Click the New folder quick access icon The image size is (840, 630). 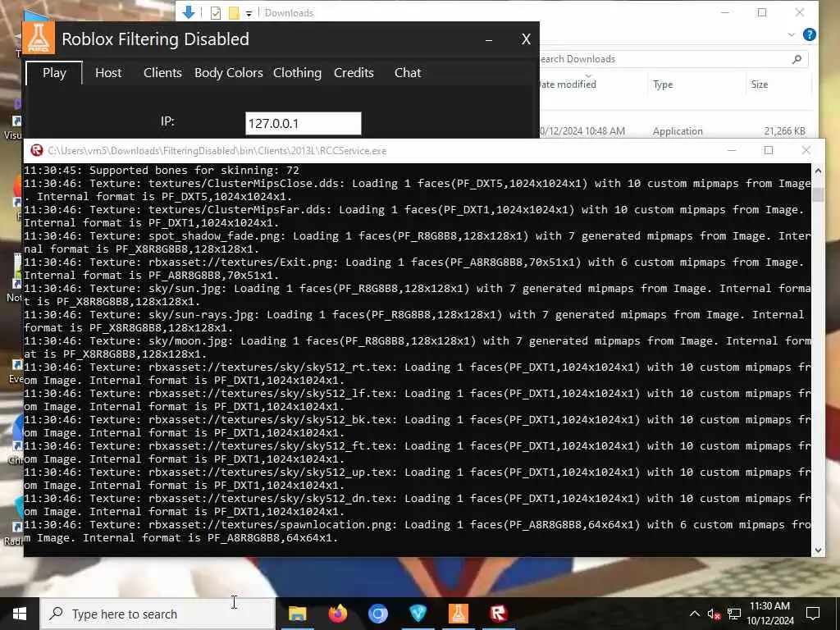(234, 13)
